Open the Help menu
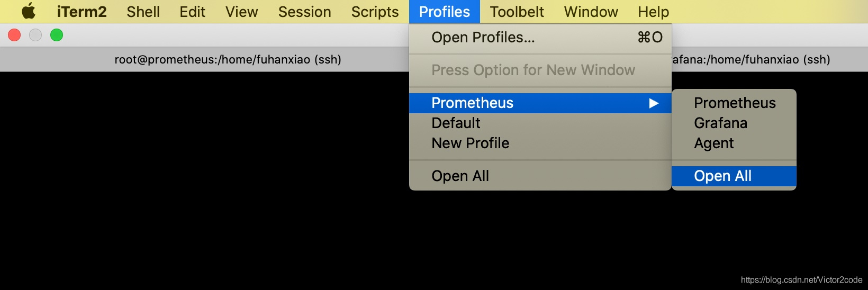This screenshot has height=290, width=868. [653, 12]
